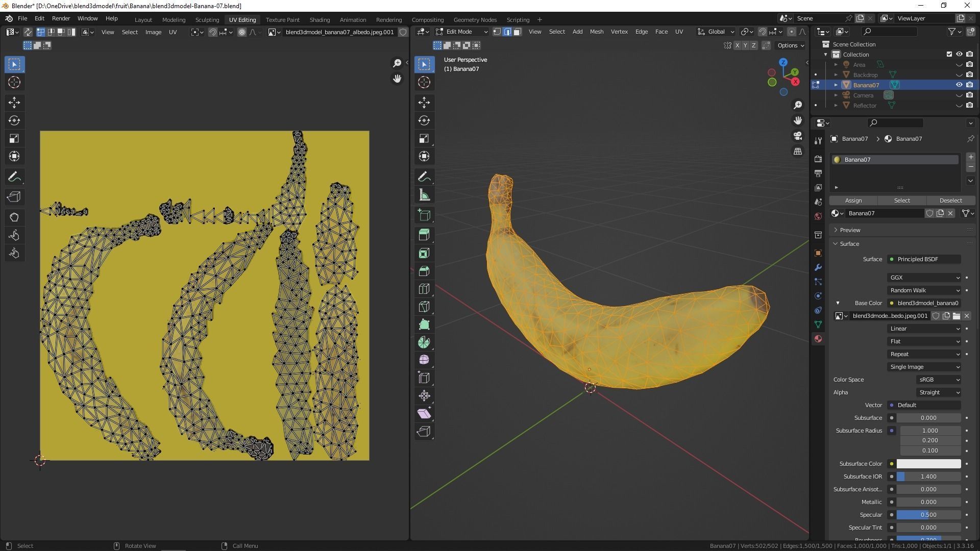Switch to the Sculpting workspace tab
This screenshot has width=980, height=551.
click(x=207, y=20)
